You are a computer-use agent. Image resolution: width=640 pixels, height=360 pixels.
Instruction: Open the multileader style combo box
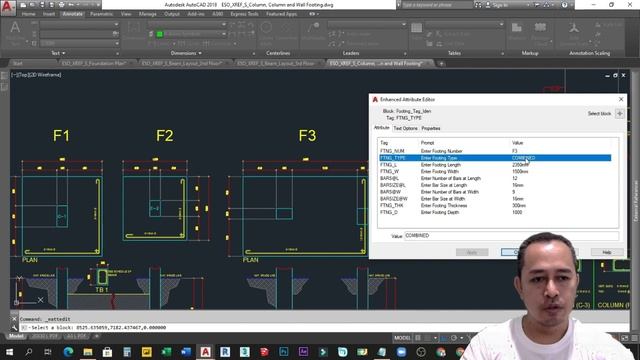coord(367,24)
